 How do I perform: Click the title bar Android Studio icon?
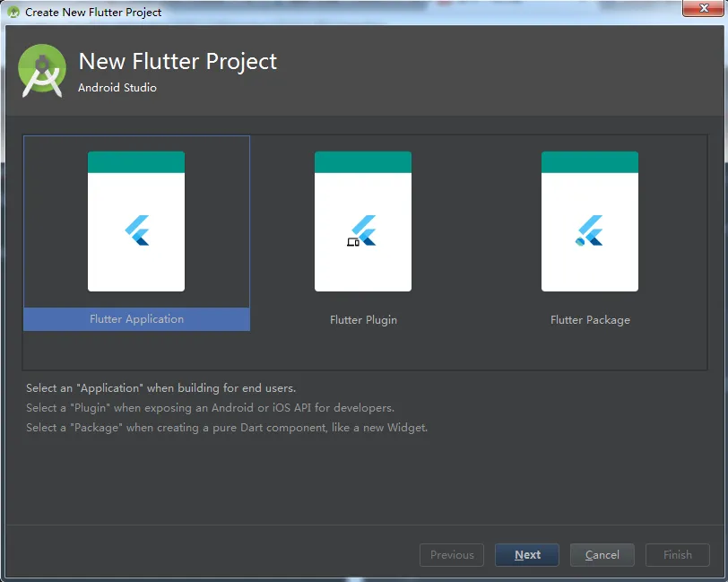(13, 12)
